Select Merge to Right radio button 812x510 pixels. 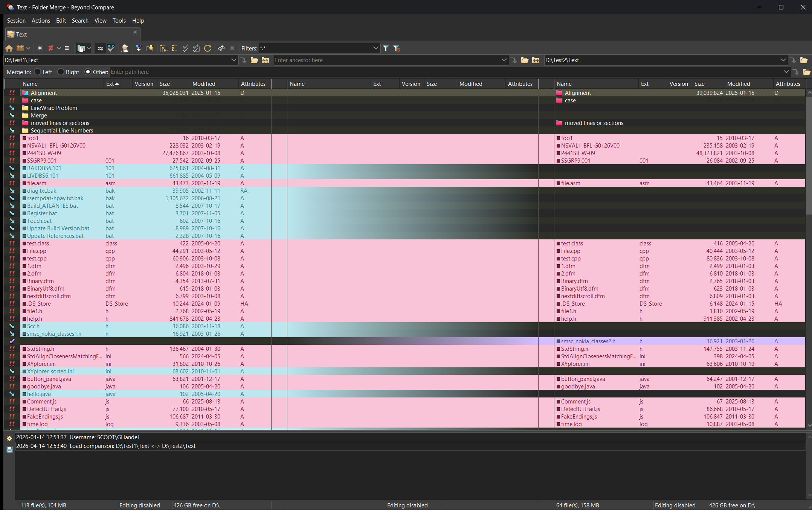pyautogui.click(x=61, y=72)
